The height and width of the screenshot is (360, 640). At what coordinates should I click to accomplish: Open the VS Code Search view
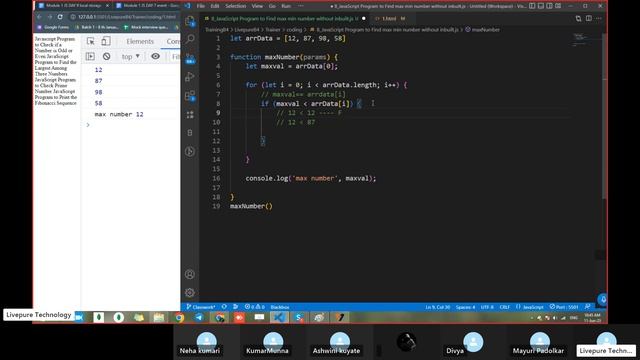point(190,39)
